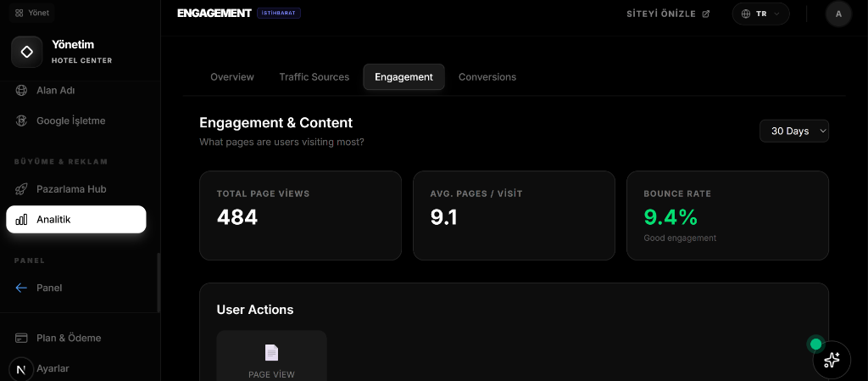868x381 pixels.
Task: Click the bar chart Analitik icon
Action: (22, 220)
